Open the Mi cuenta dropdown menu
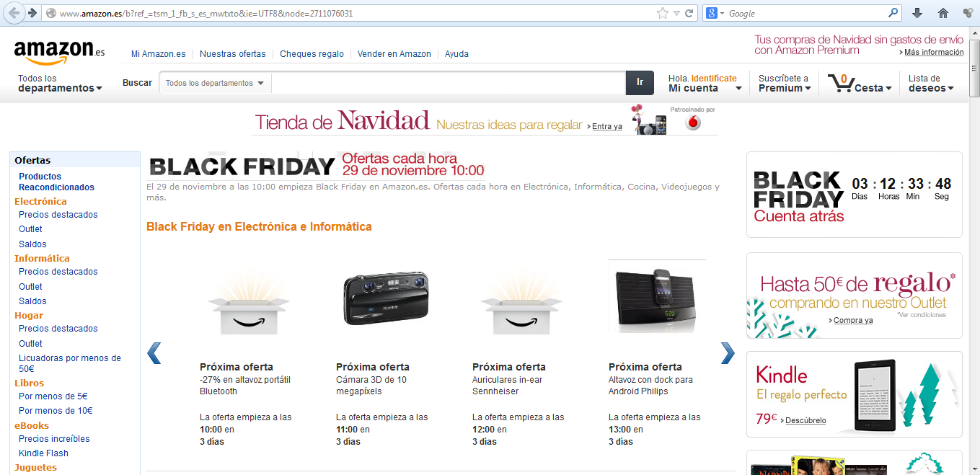The height and width of the screenshot is (475, 980). tap(705, 88)
